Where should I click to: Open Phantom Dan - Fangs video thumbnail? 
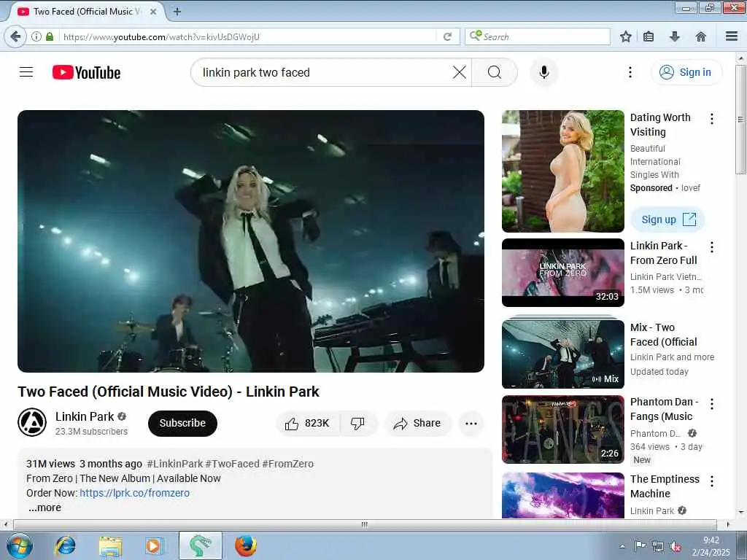563,429
